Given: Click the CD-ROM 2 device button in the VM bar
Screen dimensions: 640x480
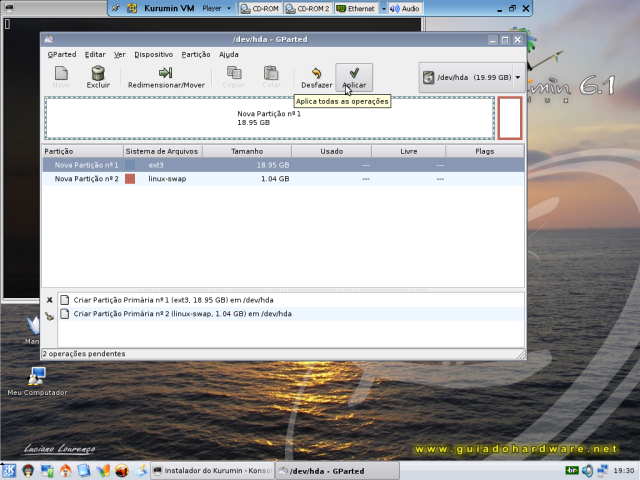Looking at the screenshot, I should click(307, 8).
